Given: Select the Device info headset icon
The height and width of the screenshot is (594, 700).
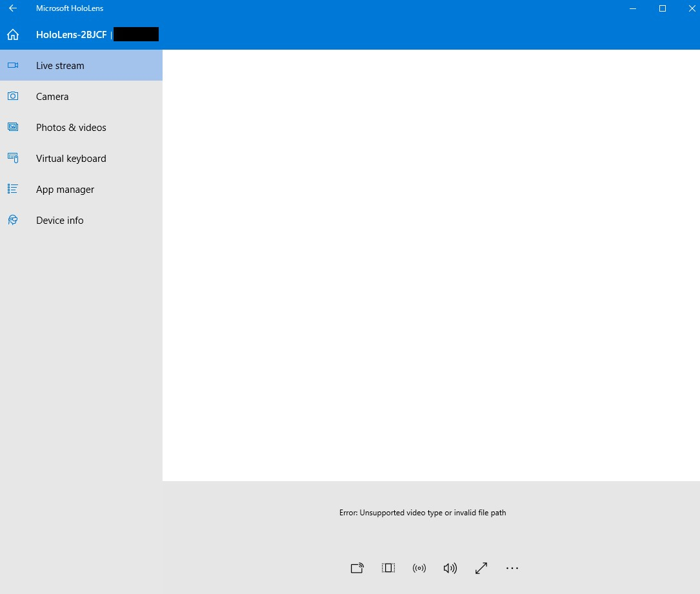Looking at the screenshot, I should point(13,220).
